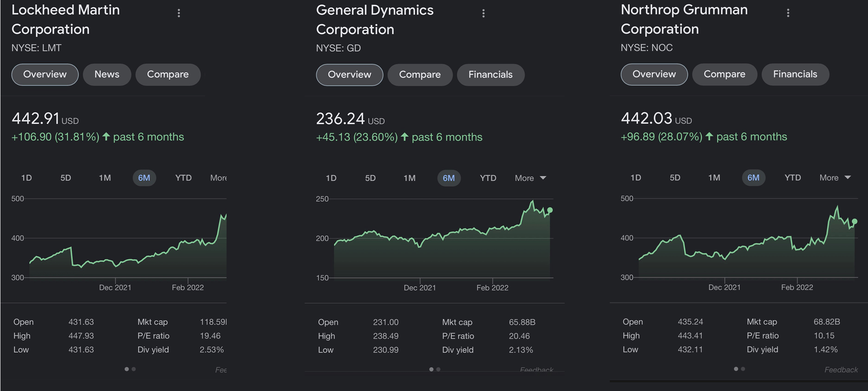Image resolution: width=868 pixels, height=391 pixels.
Task: Click Feedback link under Northrop Grumman card
Action: (x=841, y=370)
